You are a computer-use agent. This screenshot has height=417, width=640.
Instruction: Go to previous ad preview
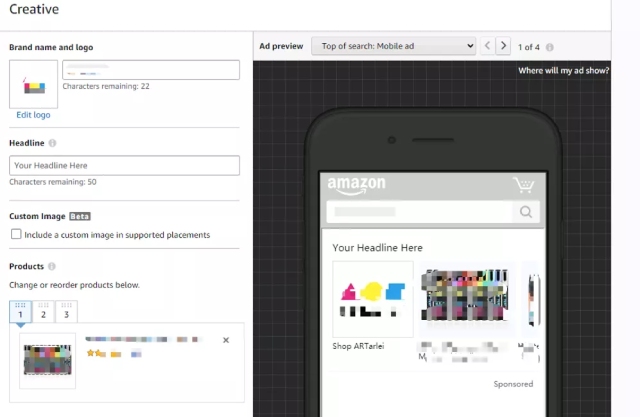point(487,46)
